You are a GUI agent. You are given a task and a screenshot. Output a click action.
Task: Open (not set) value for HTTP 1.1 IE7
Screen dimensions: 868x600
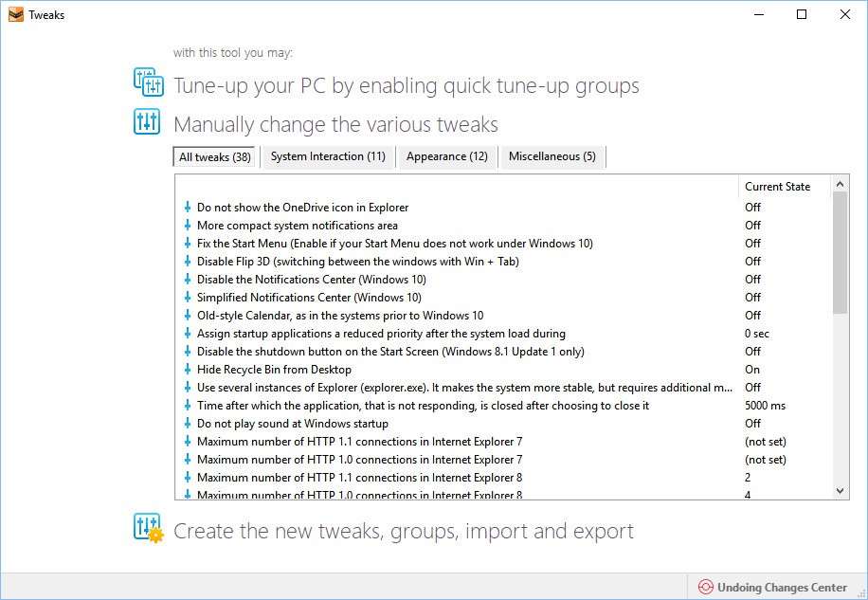click(x=765, y=442)
